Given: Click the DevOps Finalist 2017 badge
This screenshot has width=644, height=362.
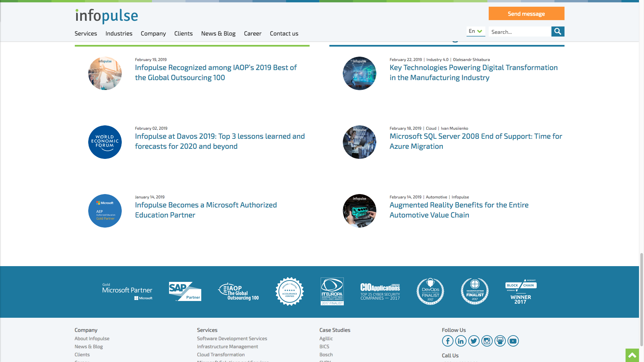Looking at the screenshot, I should tap(430, 291).
